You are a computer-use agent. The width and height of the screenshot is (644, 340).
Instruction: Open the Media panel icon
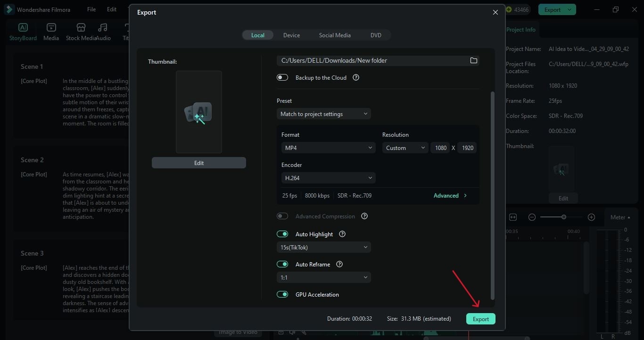pyautogui.click(x=51, y=27)
